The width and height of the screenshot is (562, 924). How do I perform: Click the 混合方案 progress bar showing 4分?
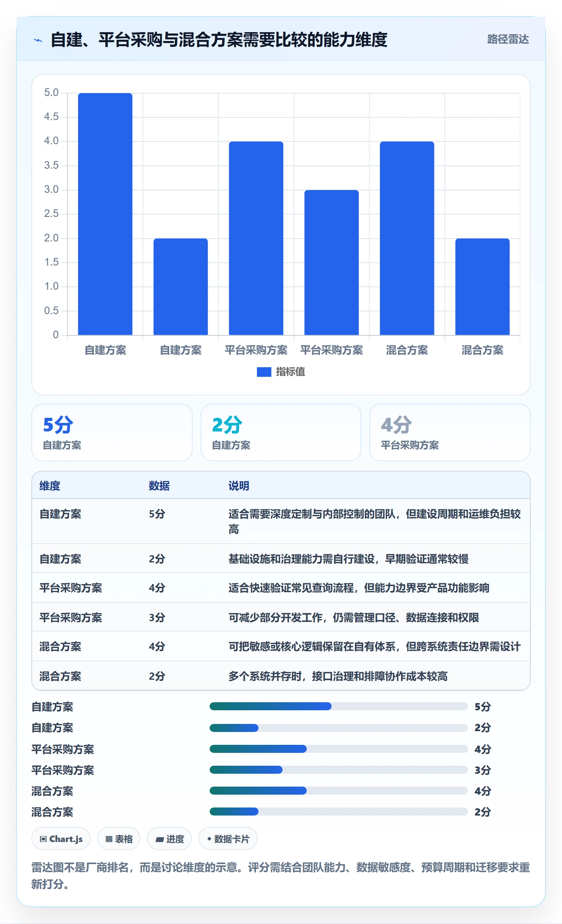[x=339, y=791]
